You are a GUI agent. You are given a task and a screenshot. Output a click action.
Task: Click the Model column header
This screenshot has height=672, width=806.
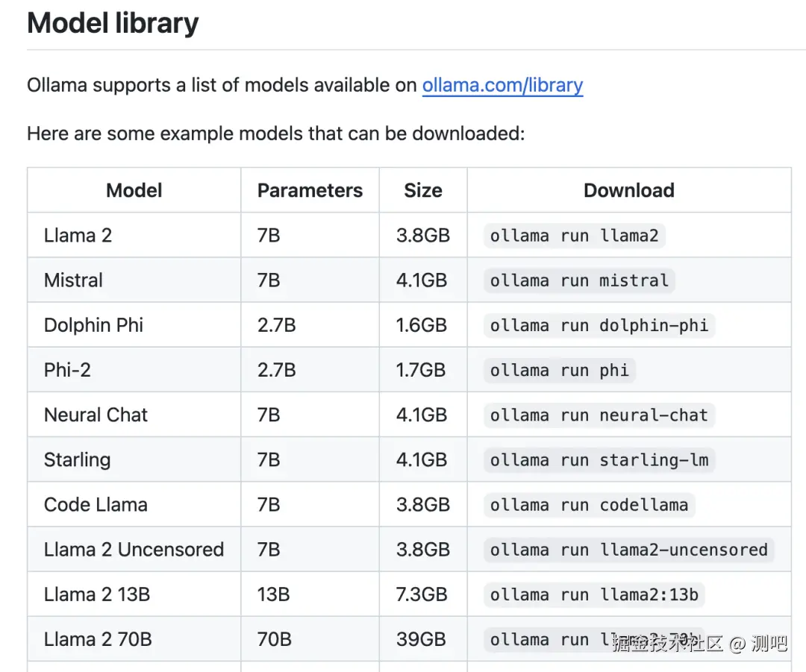134,191
